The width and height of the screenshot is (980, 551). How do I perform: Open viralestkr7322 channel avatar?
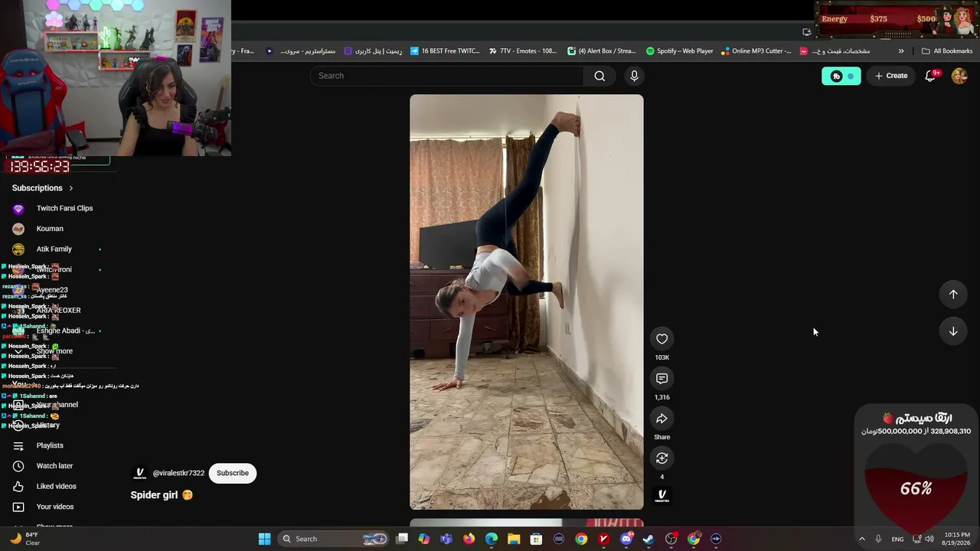(139, 473)
